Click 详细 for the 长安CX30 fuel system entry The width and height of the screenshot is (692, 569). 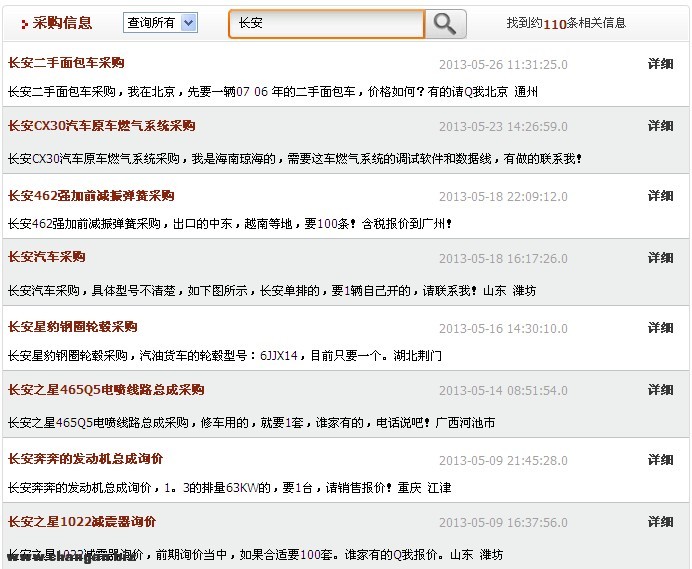[660, 126]
